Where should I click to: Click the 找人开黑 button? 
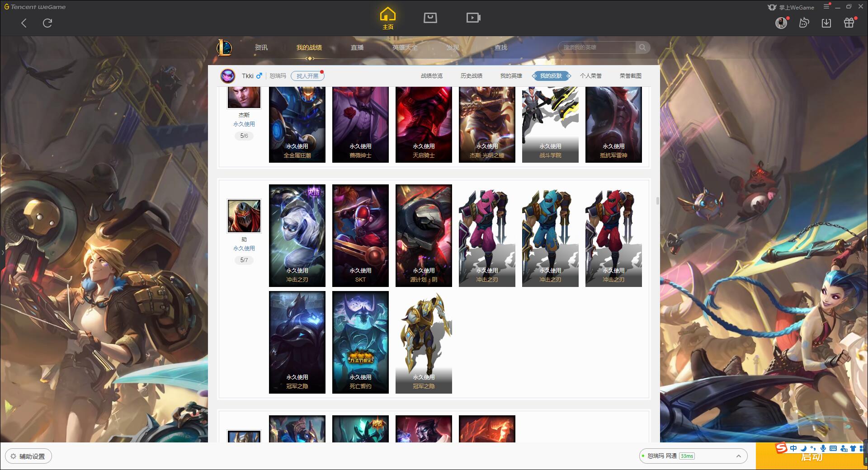(x=307, y=76)
